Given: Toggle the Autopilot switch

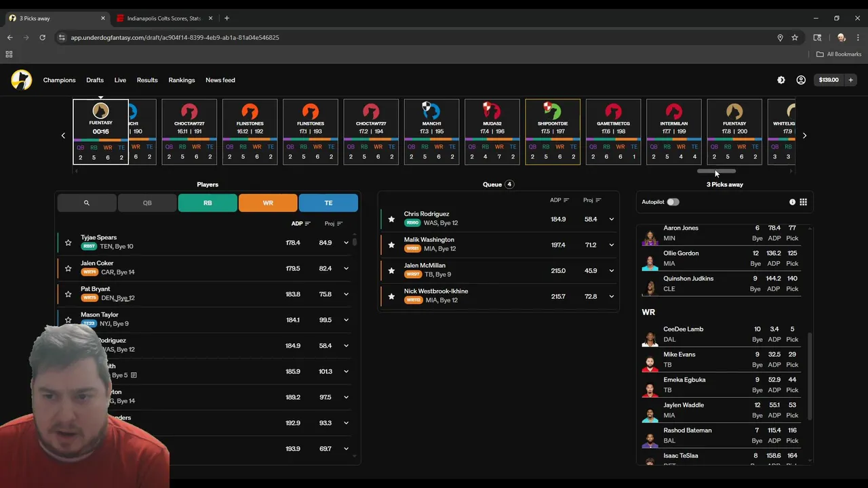Looking at the screenshot, I should click(x=673, y=202).
